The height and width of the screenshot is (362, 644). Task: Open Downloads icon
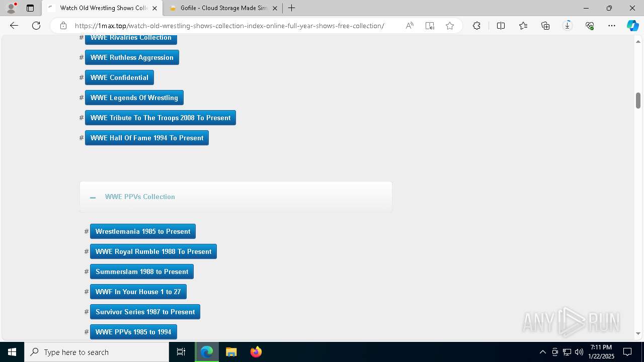pos(568,26)
